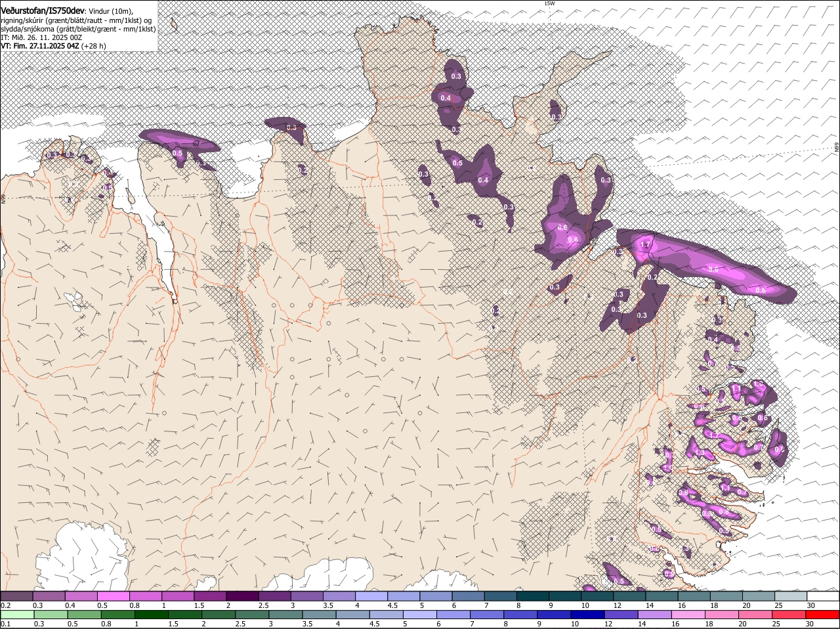Pick the rain scale swatch between 2 and 2.5
Screen dimensions: 840x629
click(x=219, y=615)
